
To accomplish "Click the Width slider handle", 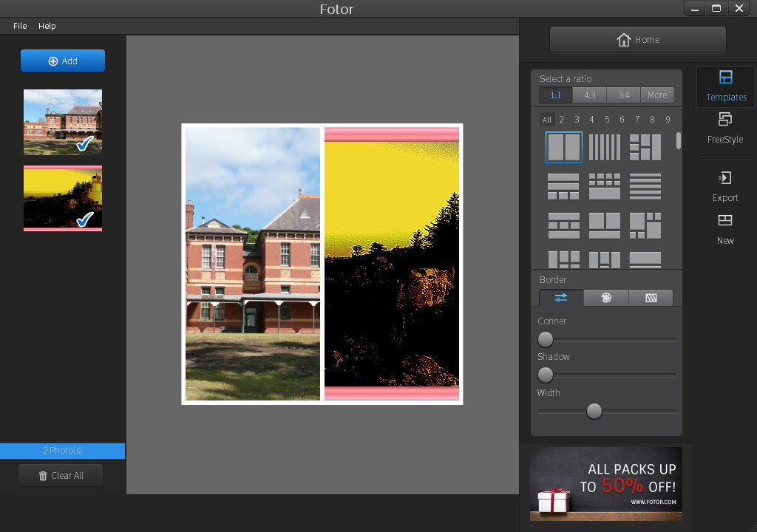I will coord(594,412).
